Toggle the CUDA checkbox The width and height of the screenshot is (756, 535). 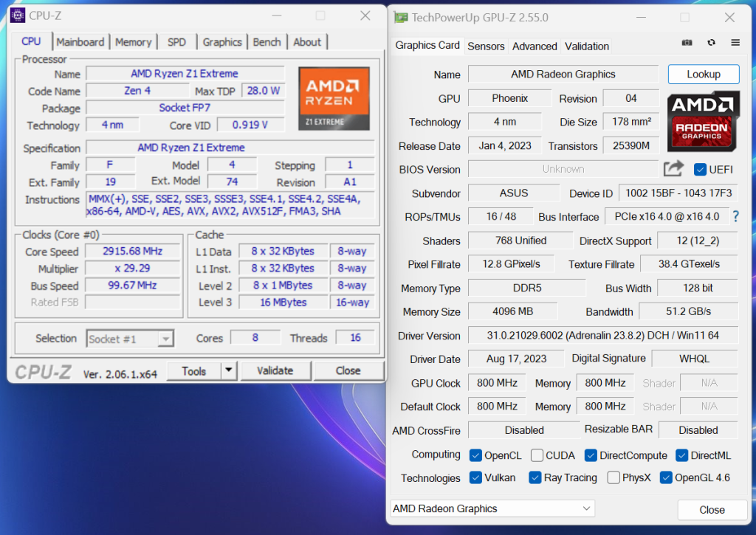click(537, 455)
